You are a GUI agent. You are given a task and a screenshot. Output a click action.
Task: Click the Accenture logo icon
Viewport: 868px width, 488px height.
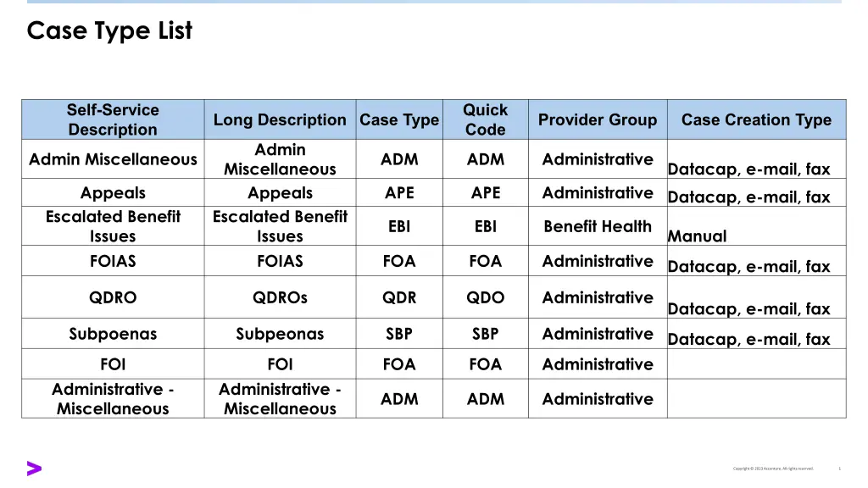pos(34,468)
